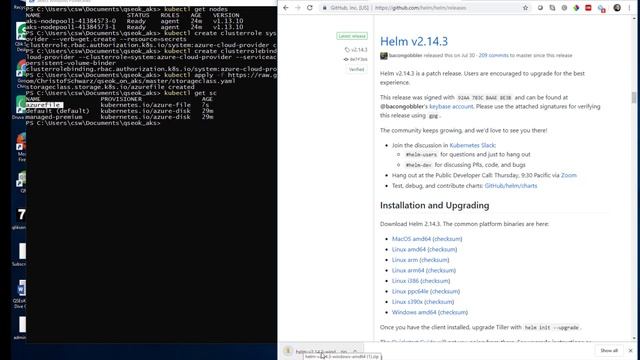This screenshot has height=360, width=640.
Task: Click the admin file desktop icon
Action: coord(22,324)
